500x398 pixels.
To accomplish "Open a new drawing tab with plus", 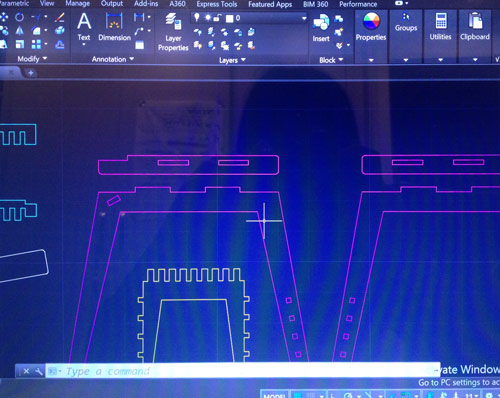I will 31,73.
